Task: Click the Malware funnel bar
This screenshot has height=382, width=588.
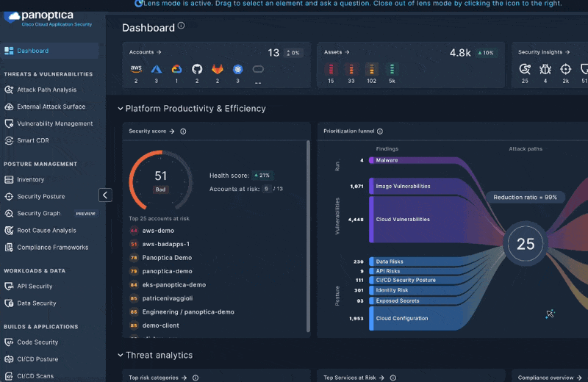Action: (x=412, y=160)
